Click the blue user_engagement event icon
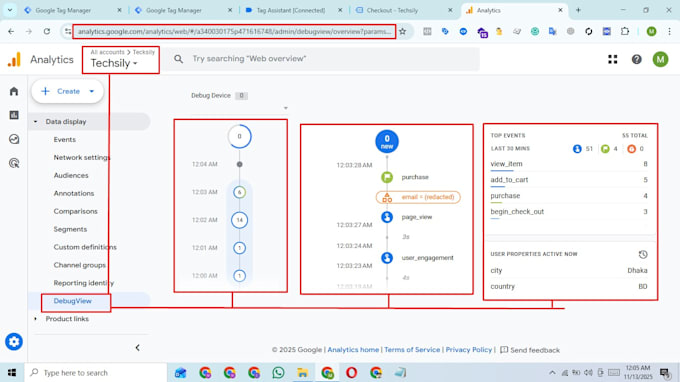 [x=387, y=258]
